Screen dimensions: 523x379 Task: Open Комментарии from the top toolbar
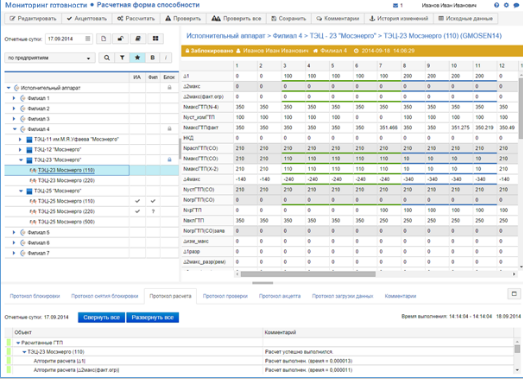(338, 18)
